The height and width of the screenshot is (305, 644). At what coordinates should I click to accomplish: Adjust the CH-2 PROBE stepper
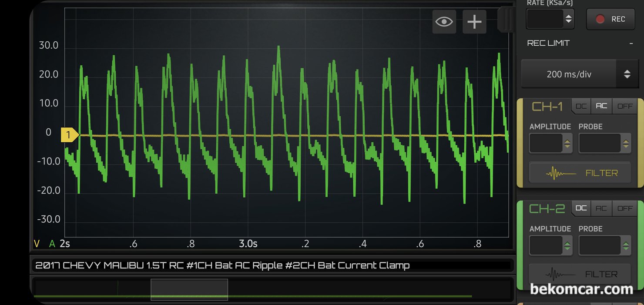(626, 246)
